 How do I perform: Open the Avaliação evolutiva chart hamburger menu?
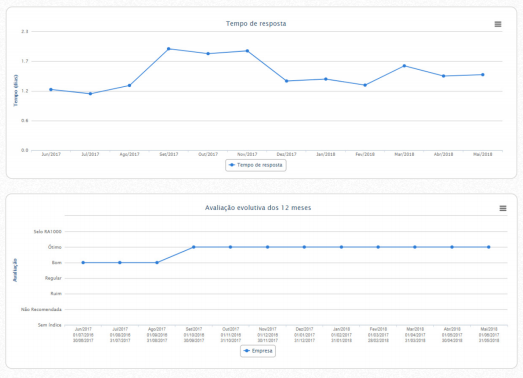tap(503, 208)
